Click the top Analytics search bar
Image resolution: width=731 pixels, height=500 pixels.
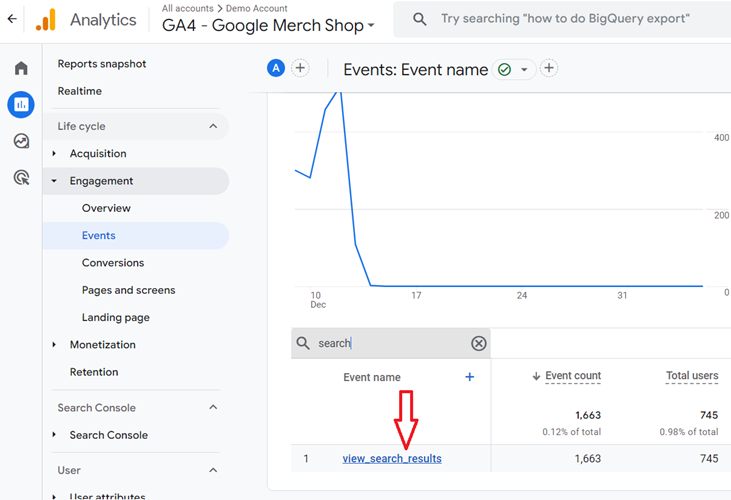(565, 19)
